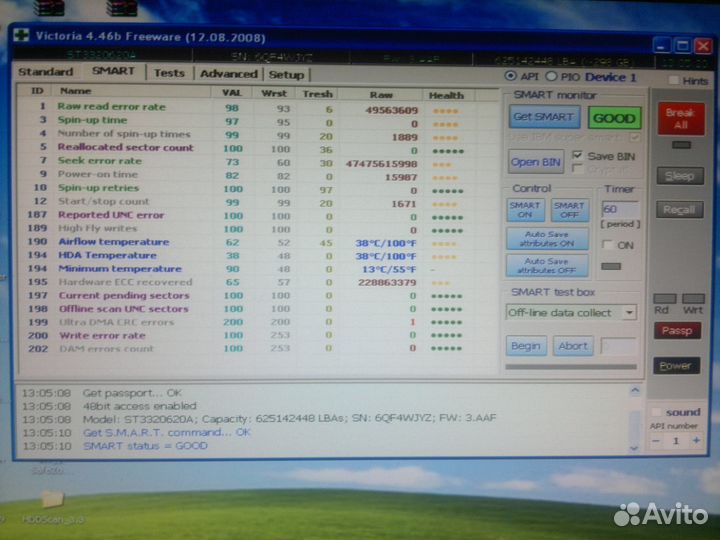Open the HDDScan folder on desktop
The image size is (720, 540).
click(52, 507)
